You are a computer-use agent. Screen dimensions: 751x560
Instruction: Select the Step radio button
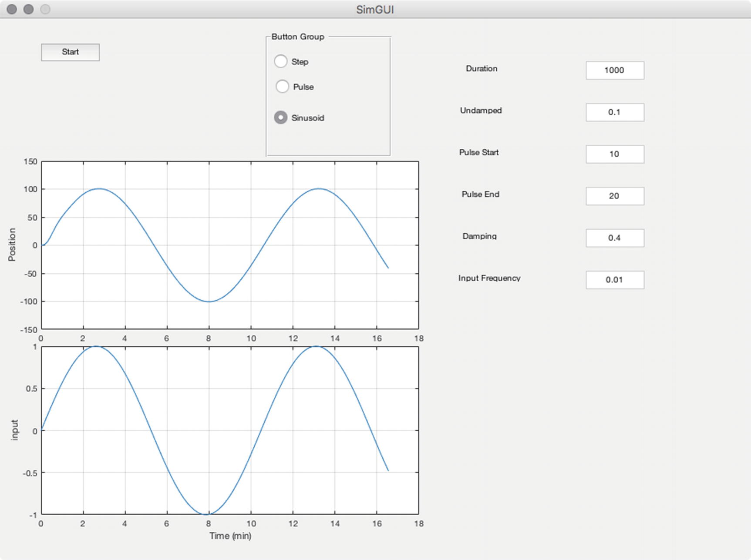click(x=281, y=61)
